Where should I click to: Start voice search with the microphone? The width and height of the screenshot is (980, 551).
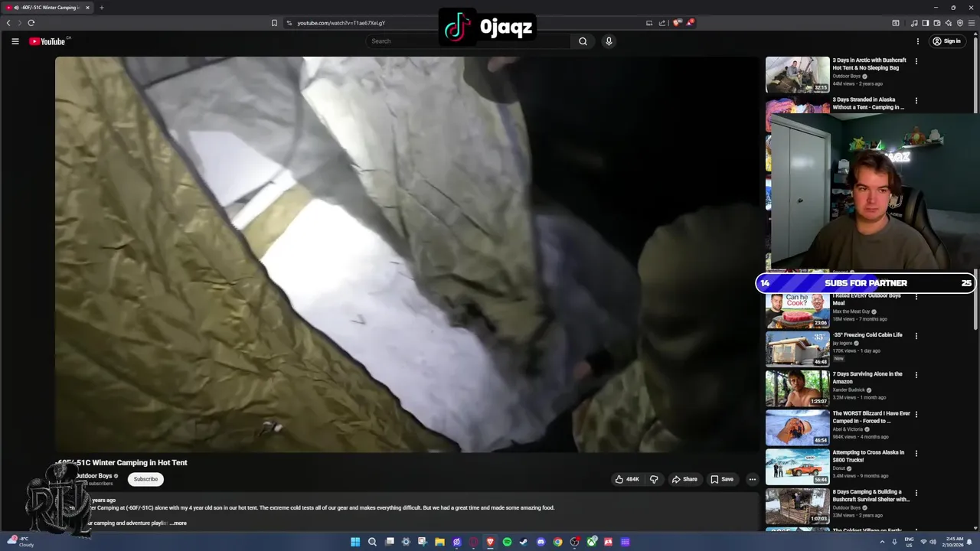(609, 41)
